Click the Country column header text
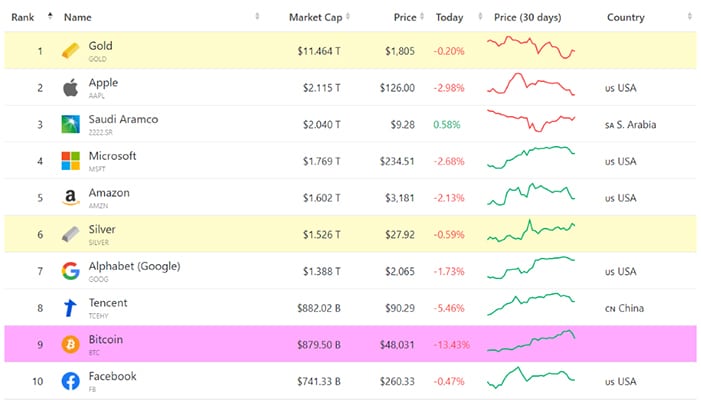The width and height of the screenshot is (701, 400). tap(625, 17)
